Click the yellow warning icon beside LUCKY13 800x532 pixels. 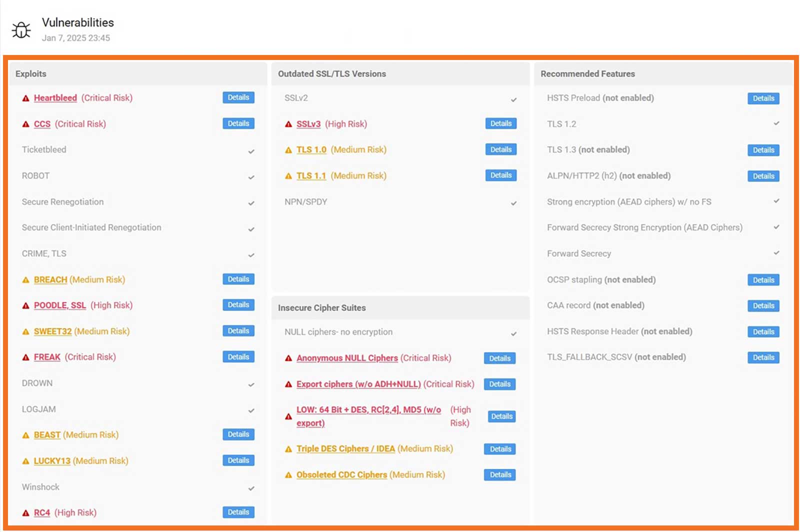pos(25,460)
